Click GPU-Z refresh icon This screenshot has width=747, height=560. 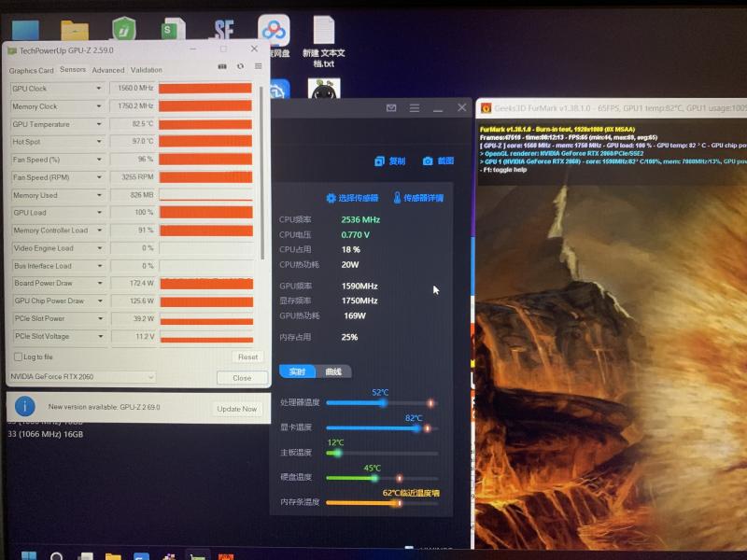click(240, 66)
